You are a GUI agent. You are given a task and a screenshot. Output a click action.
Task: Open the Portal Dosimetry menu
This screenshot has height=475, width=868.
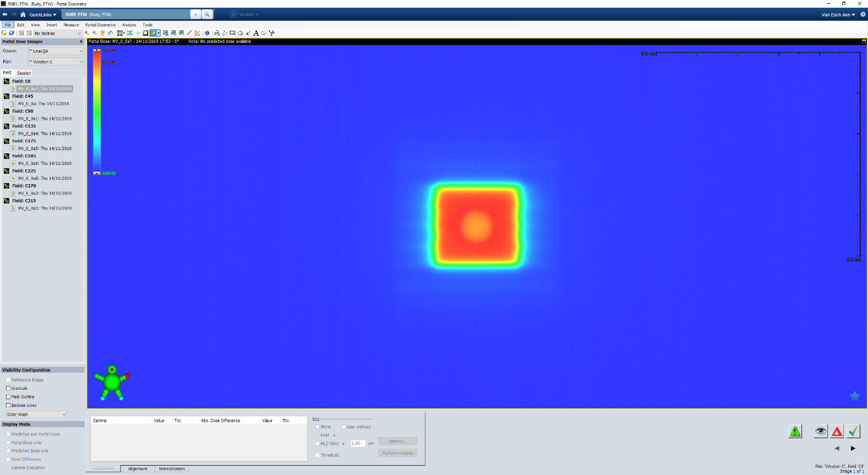pyautogui.click(x=100, y=25)
